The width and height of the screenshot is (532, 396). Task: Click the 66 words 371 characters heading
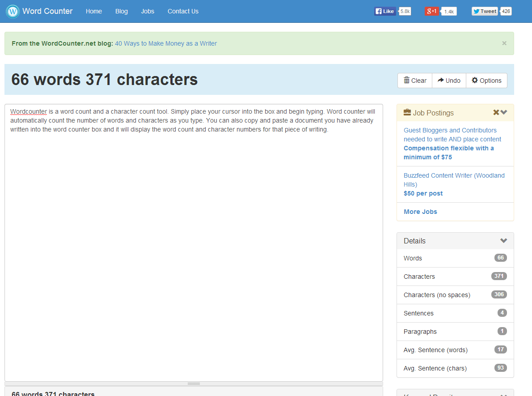click(x=105, y=80)
